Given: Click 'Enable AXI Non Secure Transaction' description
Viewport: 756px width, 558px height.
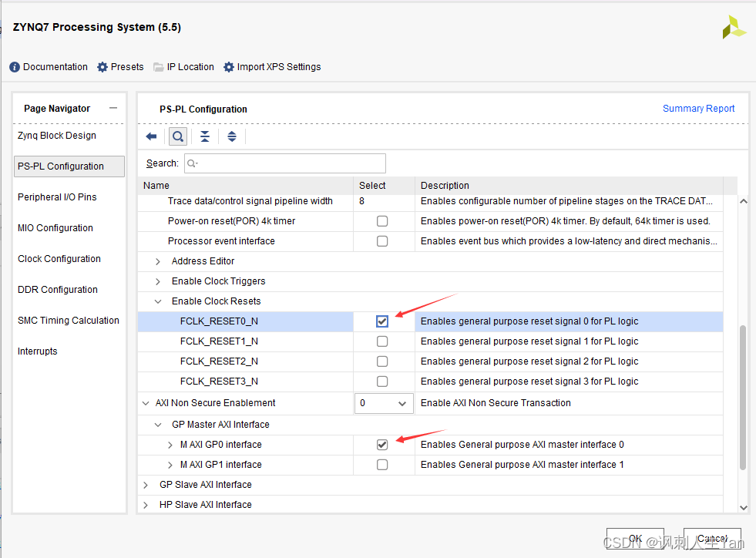Looking at the screenshot, I should pyautogui.click(x=496, y=403).
